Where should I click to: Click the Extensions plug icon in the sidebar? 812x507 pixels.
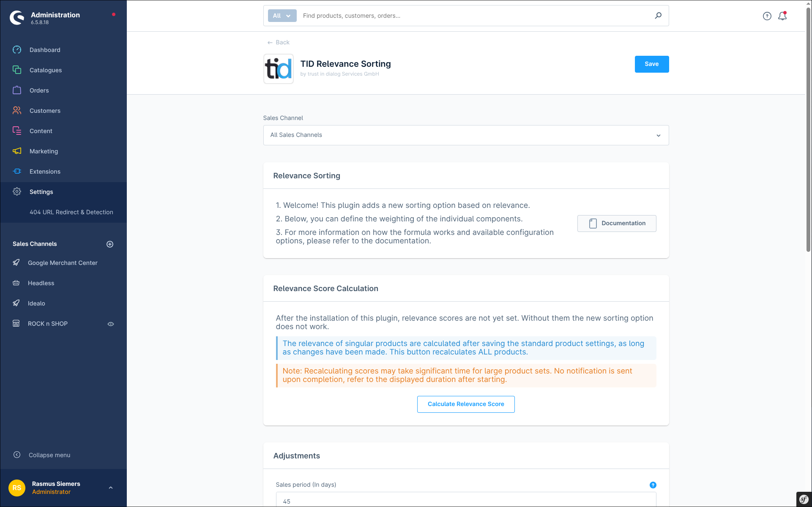(17, 172)
